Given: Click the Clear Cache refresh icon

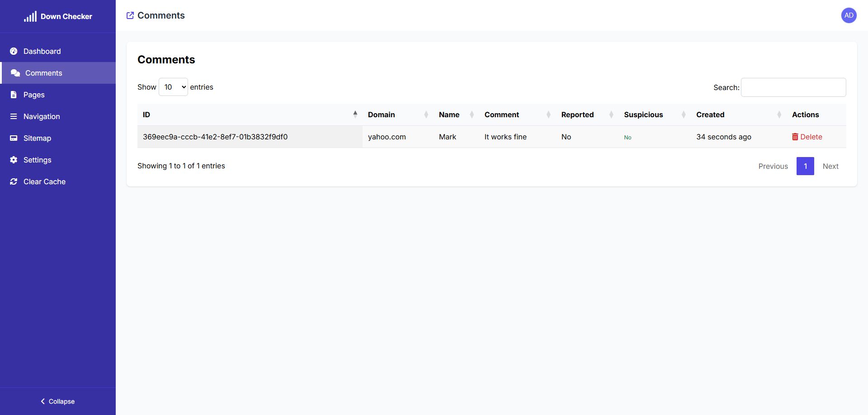Looking at the screenshot, I should [14, 181].
